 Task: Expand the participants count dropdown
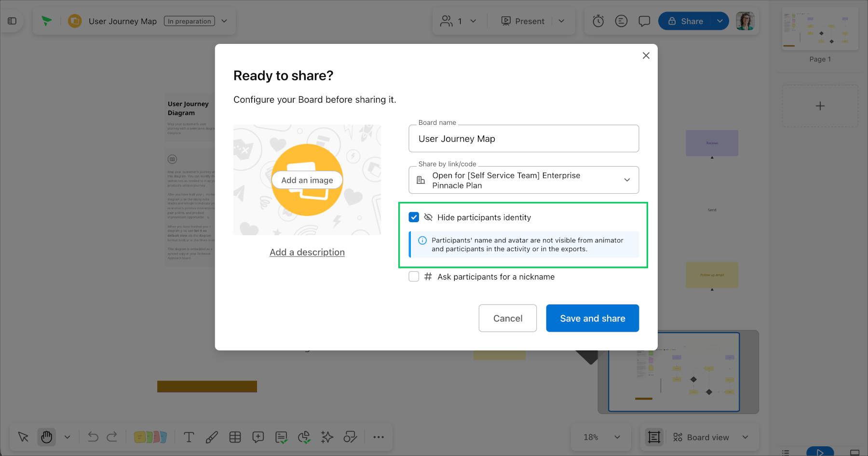click(x=473, y=21)
